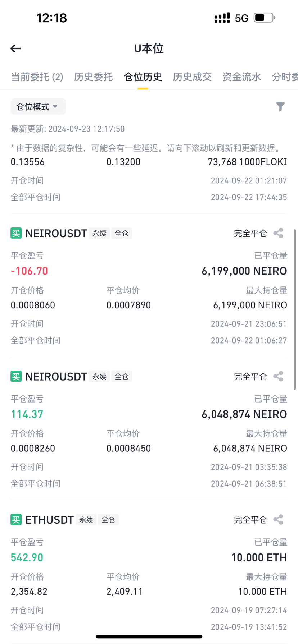298x644 pixels.
Task: Click the vertical scrollbar indicator
Action: [295, 309]
